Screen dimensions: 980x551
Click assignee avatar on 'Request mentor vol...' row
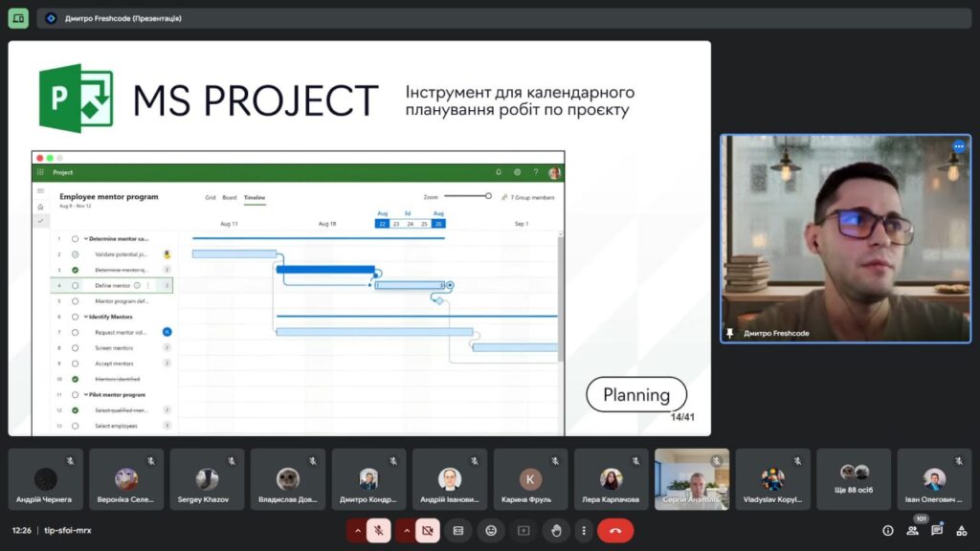click(x=167, y=332)
